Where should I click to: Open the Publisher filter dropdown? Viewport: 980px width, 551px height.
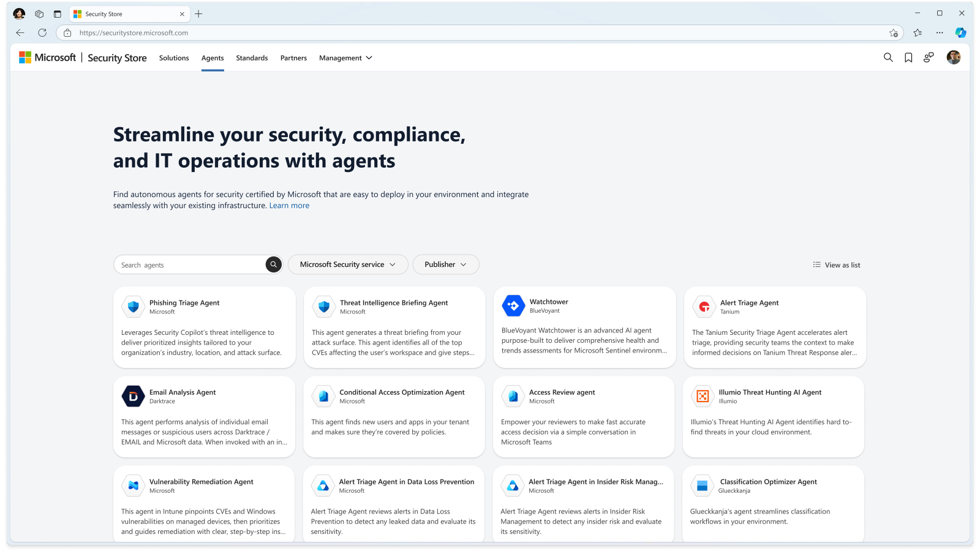(445, 264)
